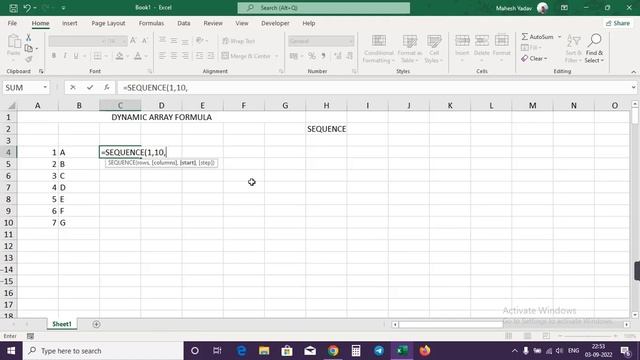Image resolution: width=640 pixels, height=360 pixels.
Task: Toggle Italic formatting
Action: click(65, 56)
